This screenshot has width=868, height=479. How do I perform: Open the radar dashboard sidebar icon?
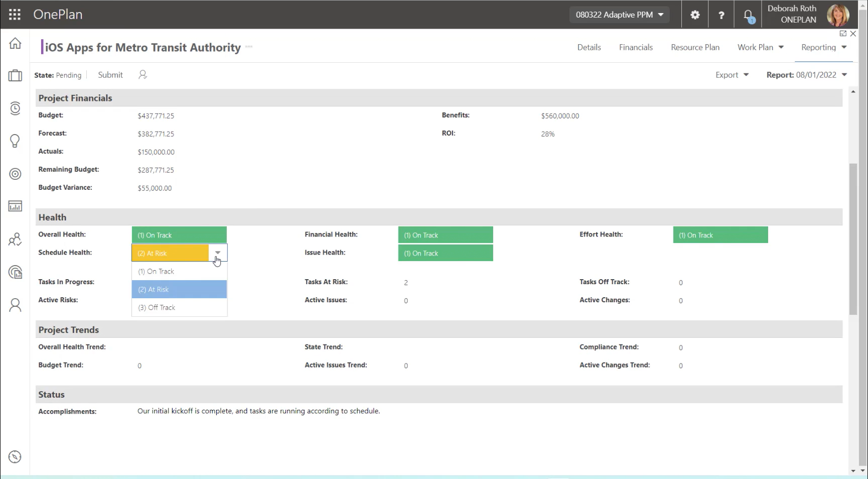[15, 272]
